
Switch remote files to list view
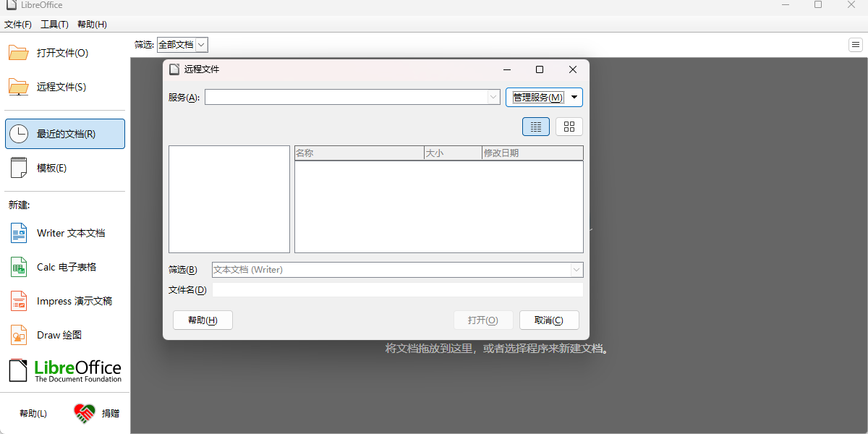pyautogui.click(x=535, y=126)
